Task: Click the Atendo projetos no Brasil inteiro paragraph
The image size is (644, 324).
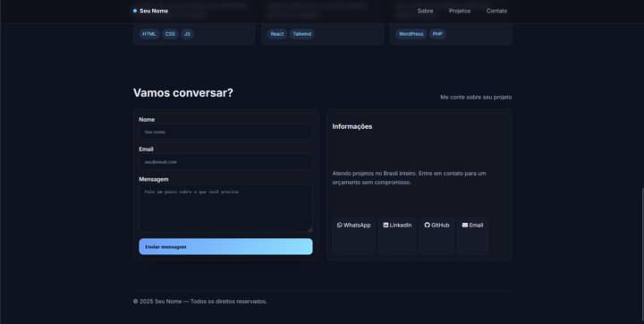Action: coord(409,177)
